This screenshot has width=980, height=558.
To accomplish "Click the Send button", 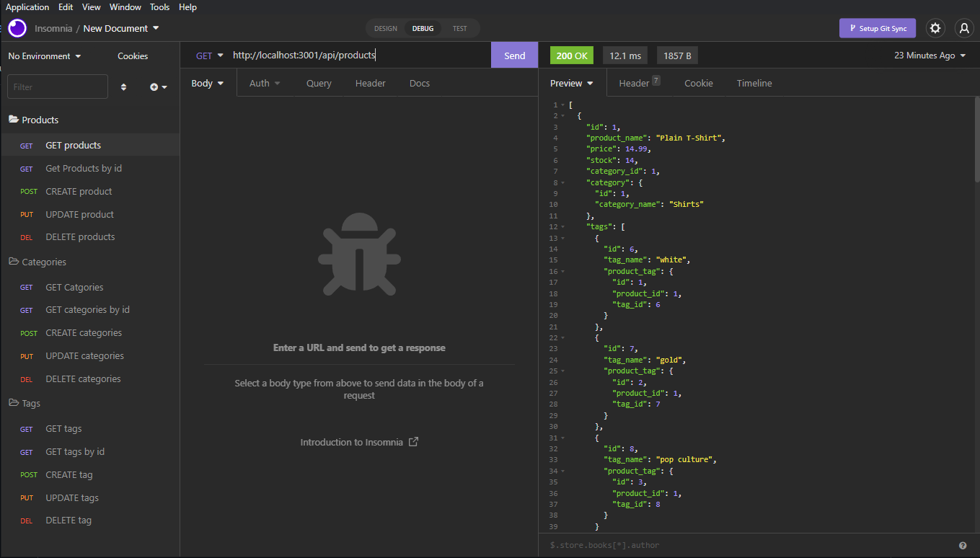I will tap(513, 55).
